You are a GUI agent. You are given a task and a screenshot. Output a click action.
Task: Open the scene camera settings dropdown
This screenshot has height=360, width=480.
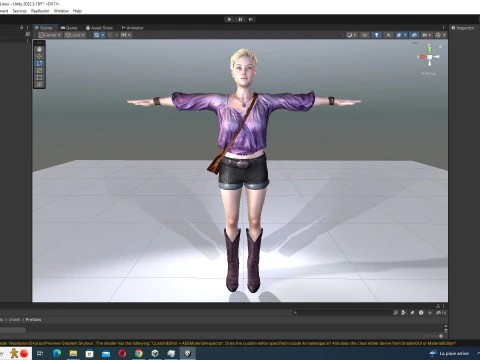point(427,35)
